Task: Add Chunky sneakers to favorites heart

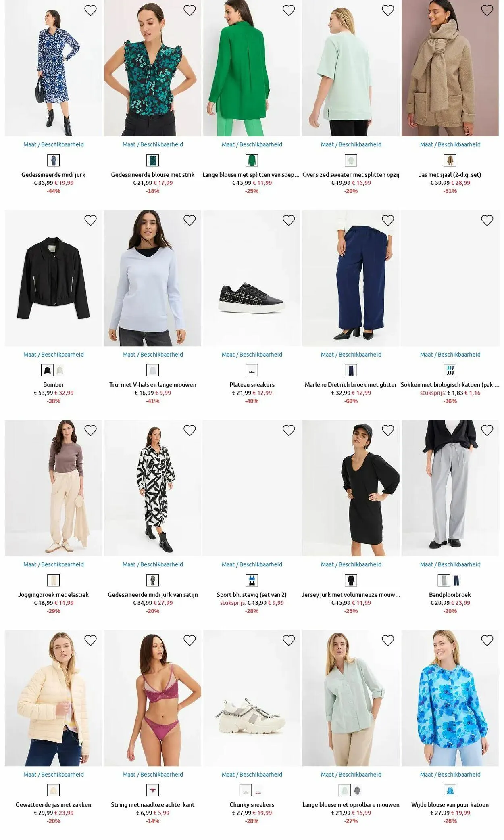Action: click(289, 640)
